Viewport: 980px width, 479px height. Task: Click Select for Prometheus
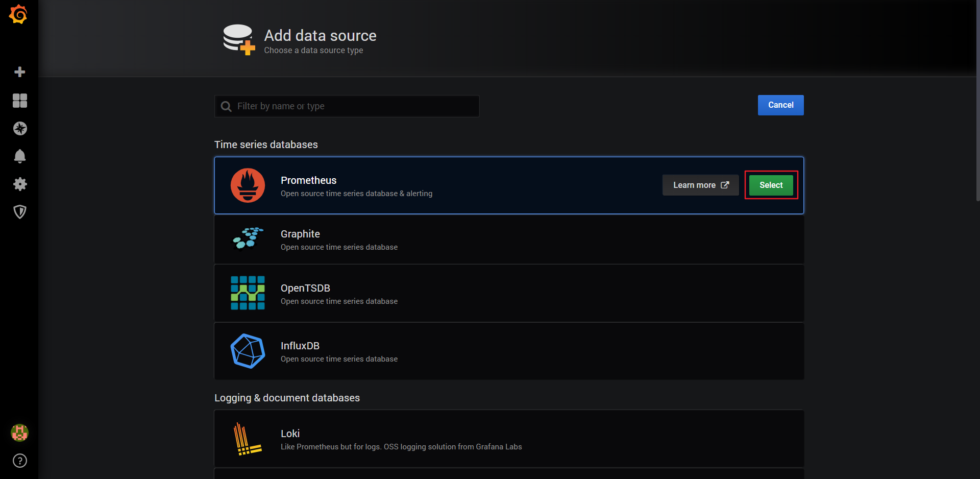pos(771,185)
